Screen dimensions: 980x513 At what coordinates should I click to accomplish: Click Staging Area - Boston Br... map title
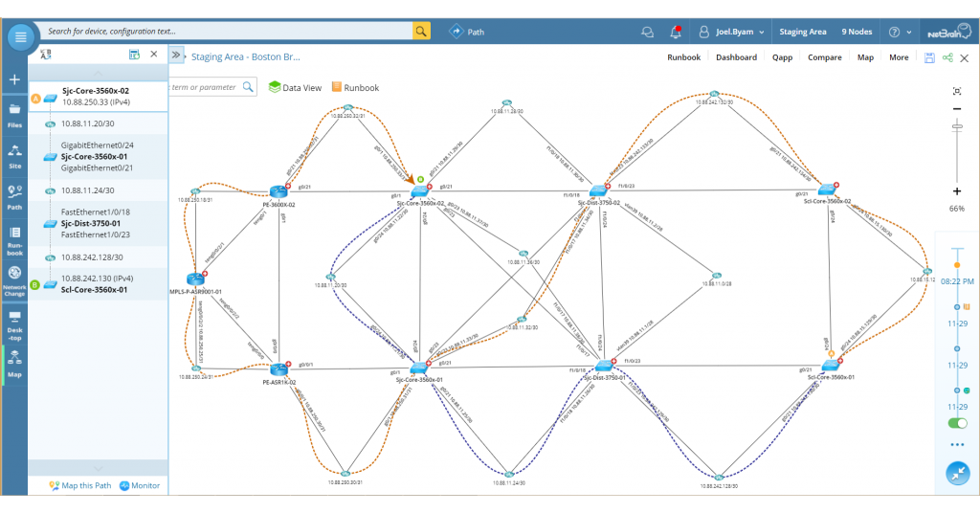pos(246,56)
